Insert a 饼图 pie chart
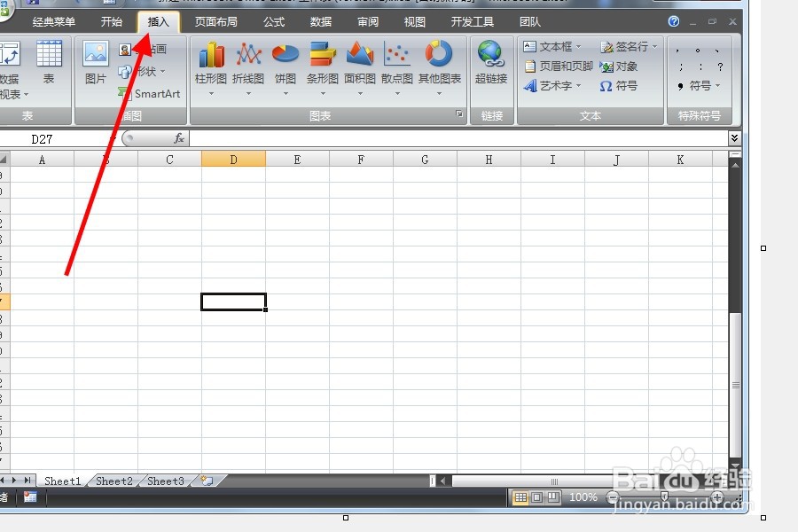Screen dimensions: 798x532 coord(286,67)
